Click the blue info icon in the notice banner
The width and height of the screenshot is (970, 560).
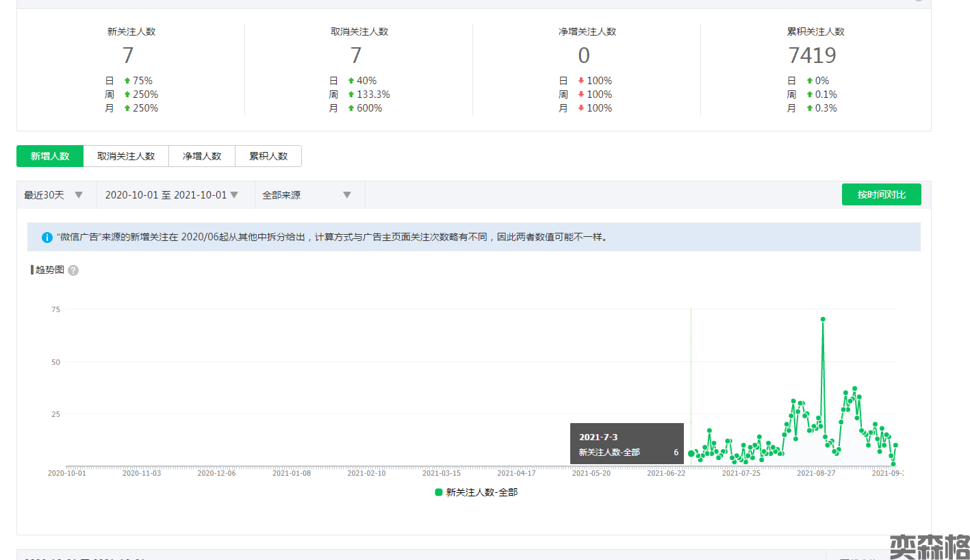click(47, 238)
